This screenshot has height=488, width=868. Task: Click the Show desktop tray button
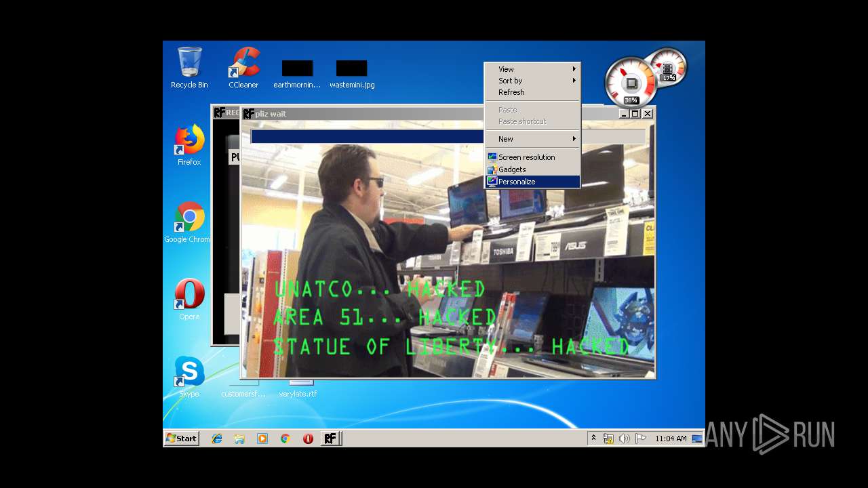tap(697, 439)
